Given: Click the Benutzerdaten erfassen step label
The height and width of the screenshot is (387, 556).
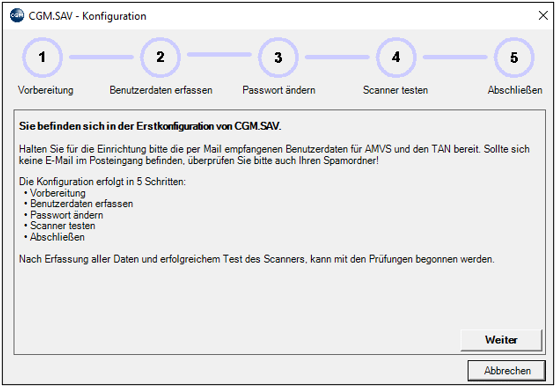Looking at the screenshot, I should coord(161,90).
